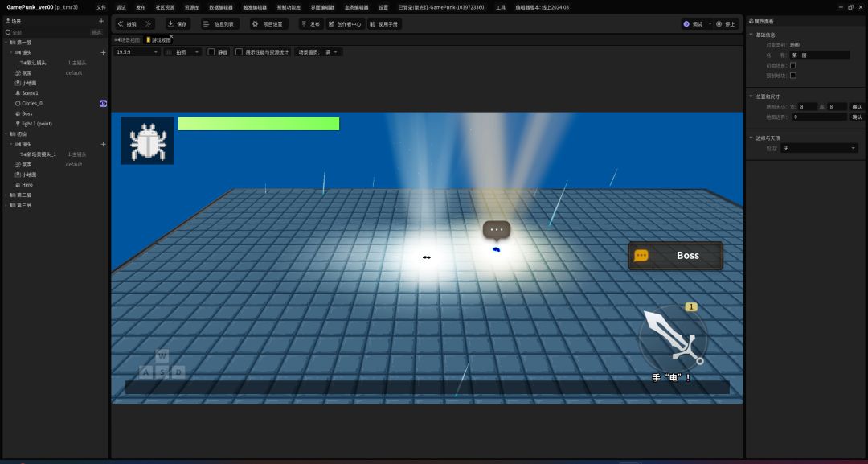Screen dimensions: 868x464
Task: Click the 保存 save icon button
Action: pyautogui.click(x=177, y=24)
